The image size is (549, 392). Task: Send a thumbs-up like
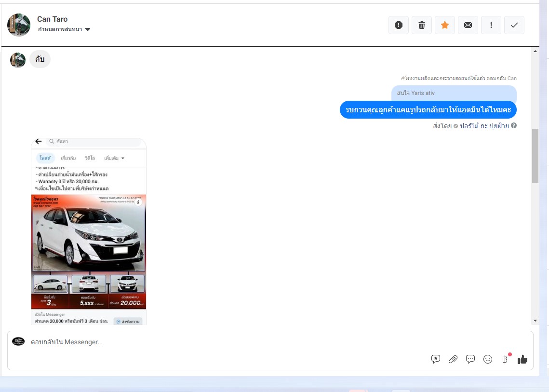[522, 359]
